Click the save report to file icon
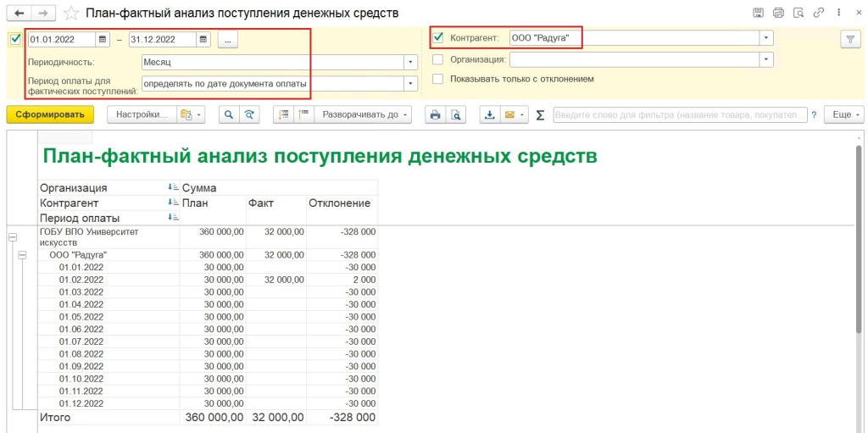The width and height of the screenshot is (868, 433). pos(489,114)
